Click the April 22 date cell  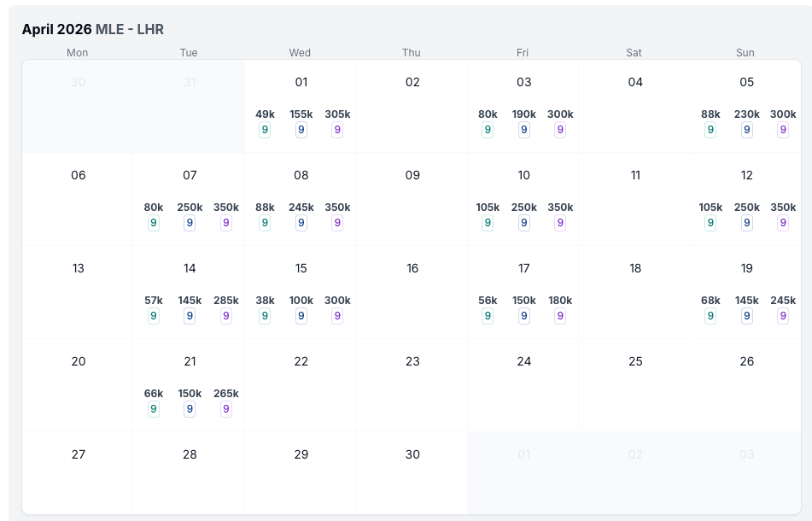pos(301,384)
